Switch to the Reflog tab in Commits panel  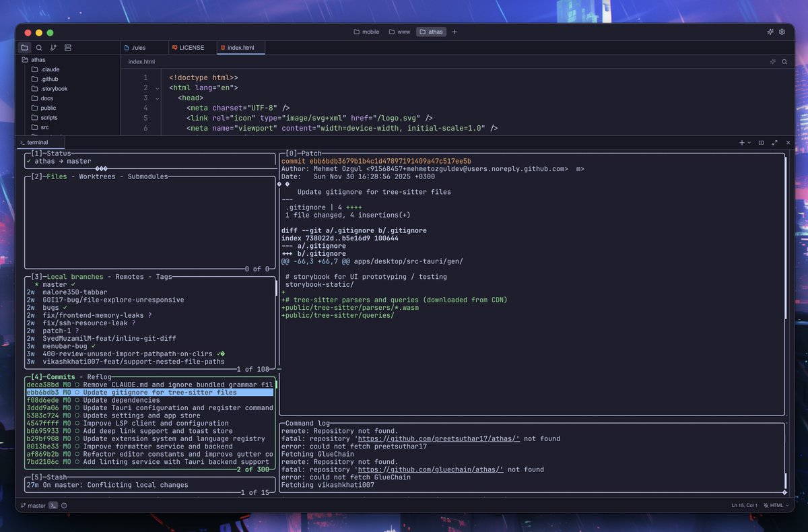click(100, 377)
